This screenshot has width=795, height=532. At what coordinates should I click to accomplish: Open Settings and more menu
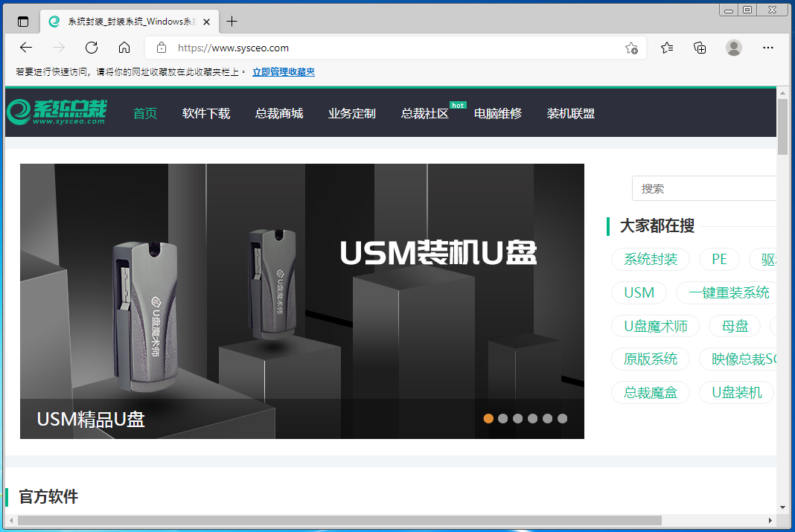767,48
